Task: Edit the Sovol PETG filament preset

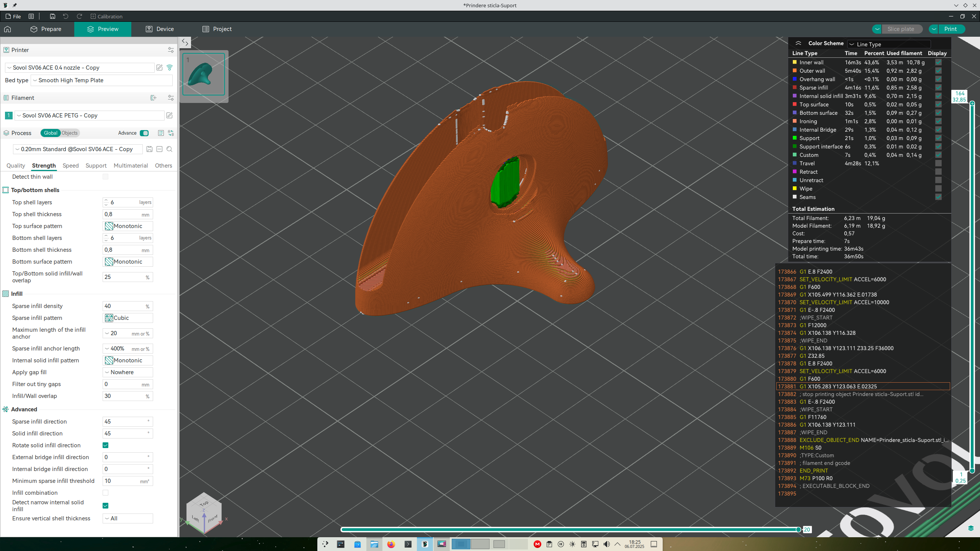Action: click(x=170, y=116)
